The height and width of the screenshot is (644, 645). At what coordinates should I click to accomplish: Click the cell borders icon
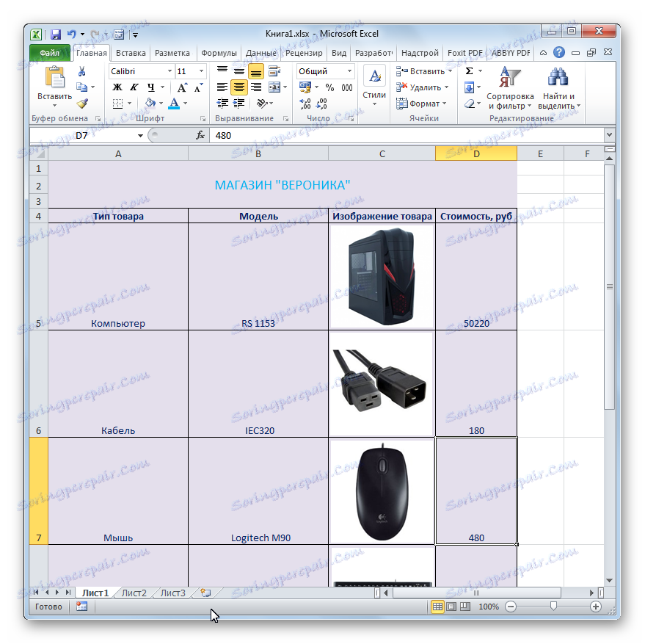point(117,104)
